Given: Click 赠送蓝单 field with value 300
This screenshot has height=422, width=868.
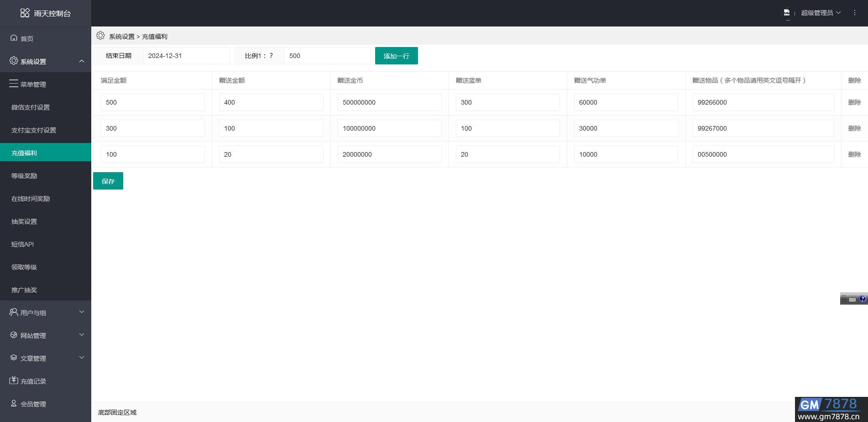Looking at the screenshot, I should point(507,102).
